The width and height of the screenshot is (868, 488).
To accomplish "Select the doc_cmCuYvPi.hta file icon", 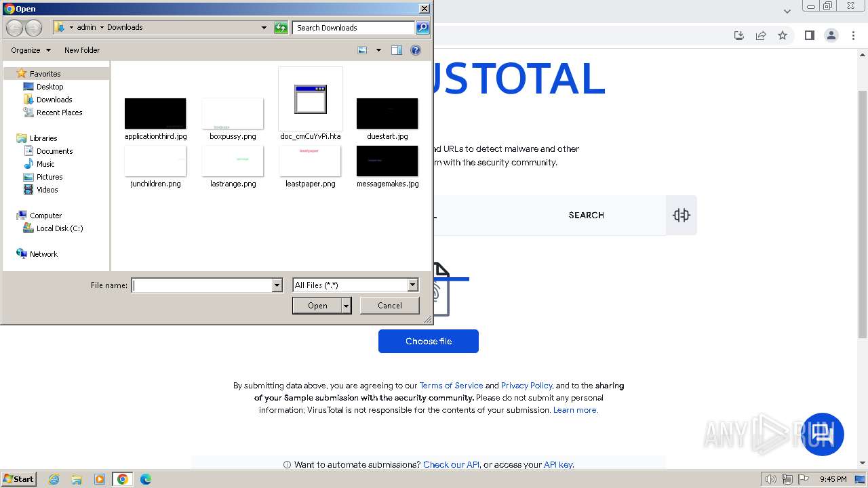I will point(311,99).
